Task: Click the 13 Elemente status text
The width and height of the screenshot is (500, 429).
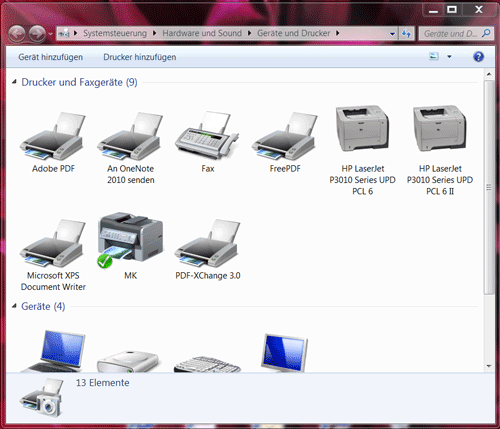Action: (102, 383)
